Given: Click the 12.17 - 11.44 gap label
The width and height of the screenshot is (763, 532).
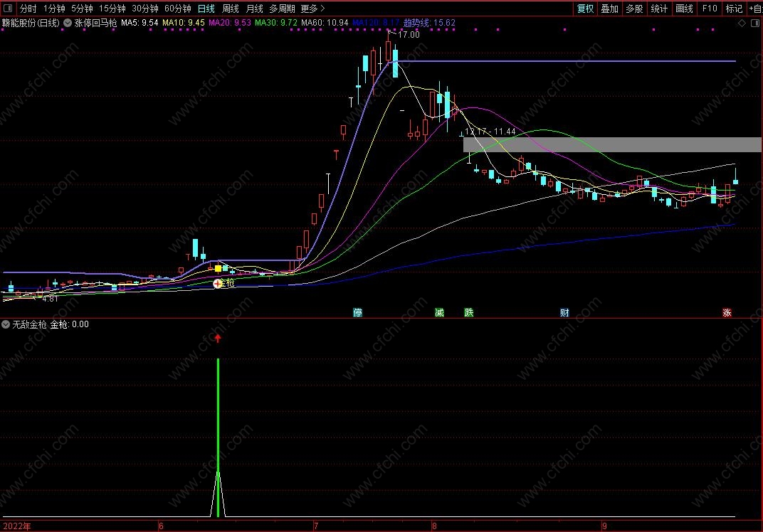Looking at the screenshot, I should 490,132.
